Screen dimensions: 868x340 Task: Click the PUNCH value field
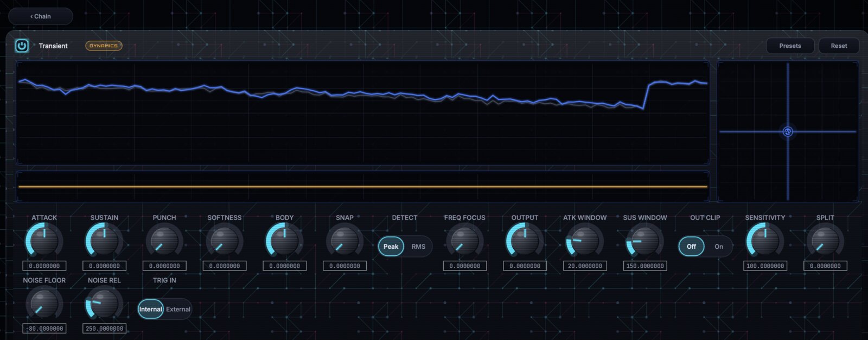(164, 266)
